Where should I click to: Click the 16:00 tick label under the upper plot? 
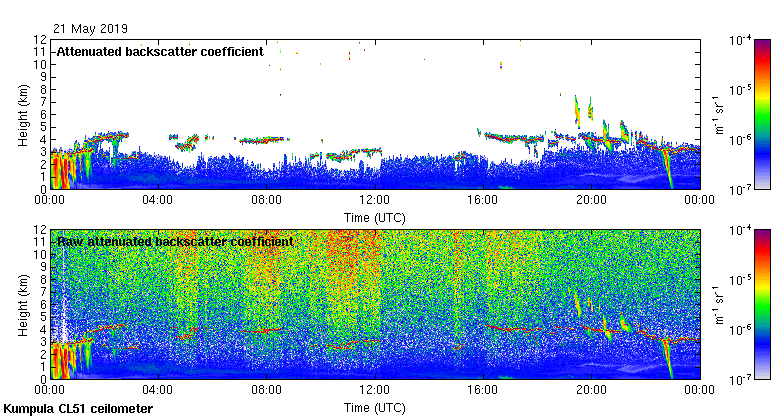pos(483,200)
